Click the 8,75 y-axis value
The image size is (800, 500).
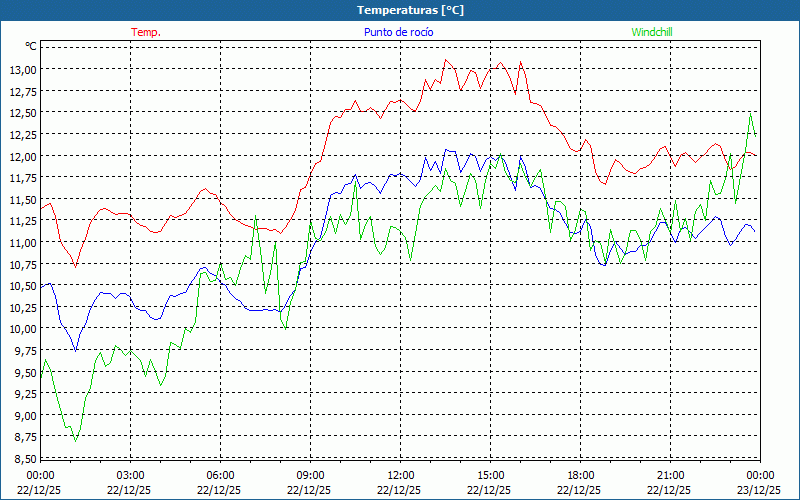[26, 437]
